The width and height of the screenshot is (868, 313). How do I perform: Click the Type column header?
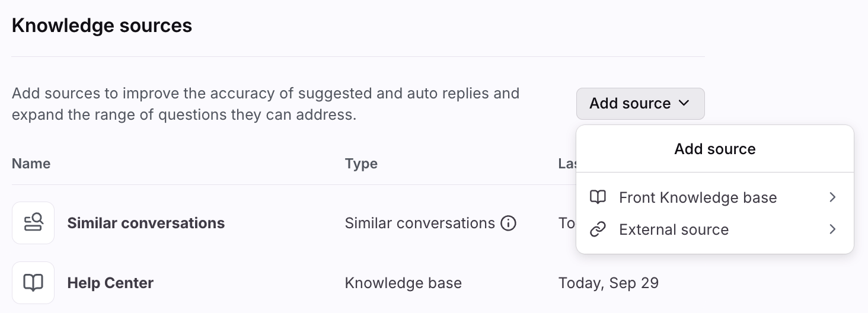coord(361,164)
